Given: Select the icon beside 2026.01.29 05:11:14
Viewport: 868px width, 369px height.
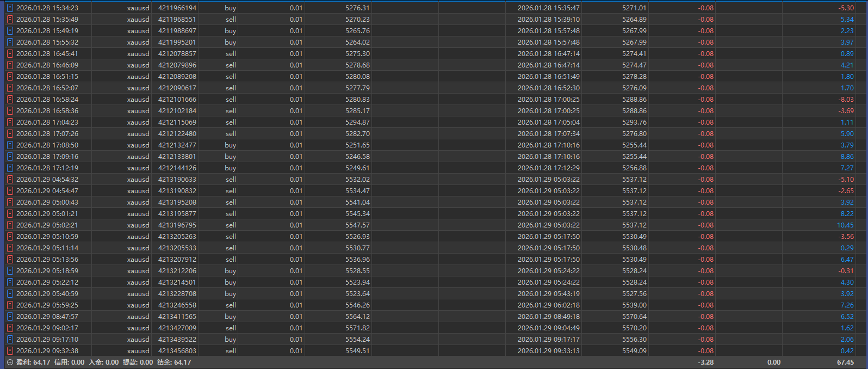Looking at the screenshot, I should tap(10, 248).
